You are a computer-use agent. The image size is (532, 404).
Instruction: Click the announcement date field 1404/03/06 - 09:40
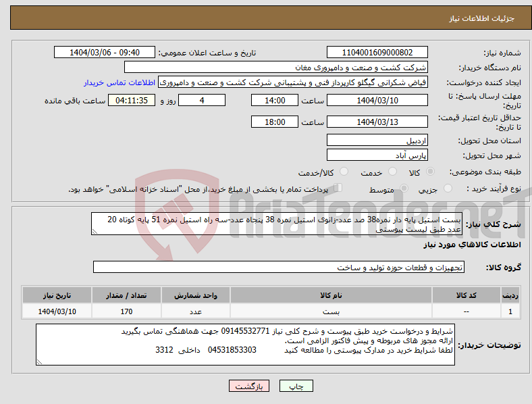105,52
